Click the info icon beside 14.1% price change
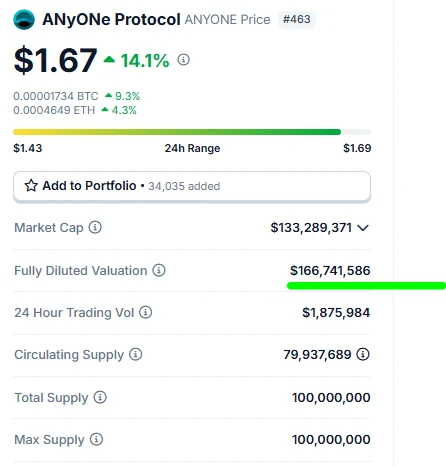Screen dimensions: 446x467 point(183,60)
